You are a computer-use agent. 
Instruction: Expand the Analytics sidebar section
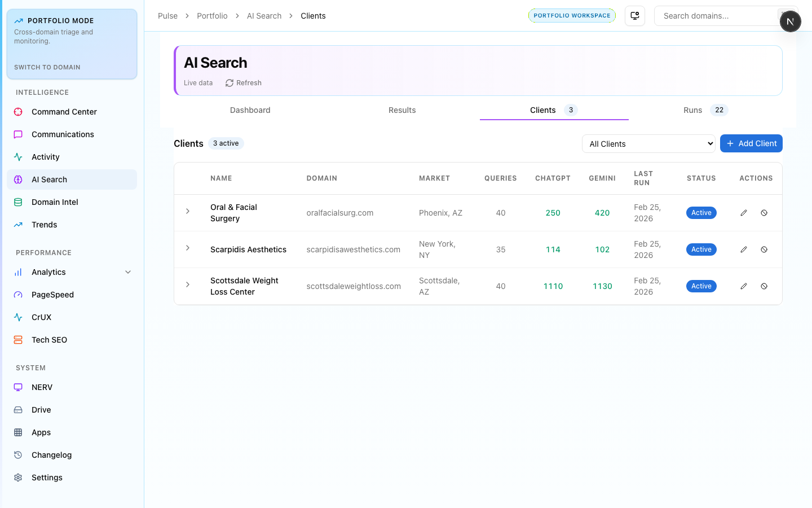pos(128,272)
